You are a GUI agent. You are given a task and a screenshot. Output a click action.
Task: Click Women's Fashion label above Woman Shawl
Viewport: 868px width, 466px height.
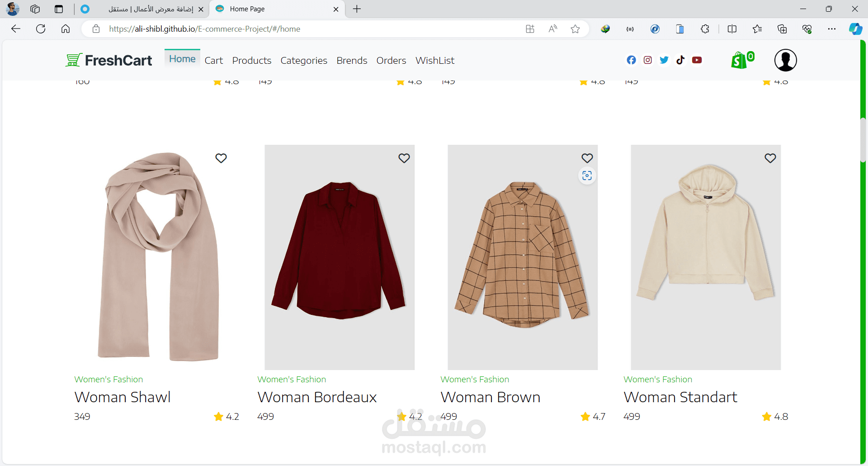point(108,380)
